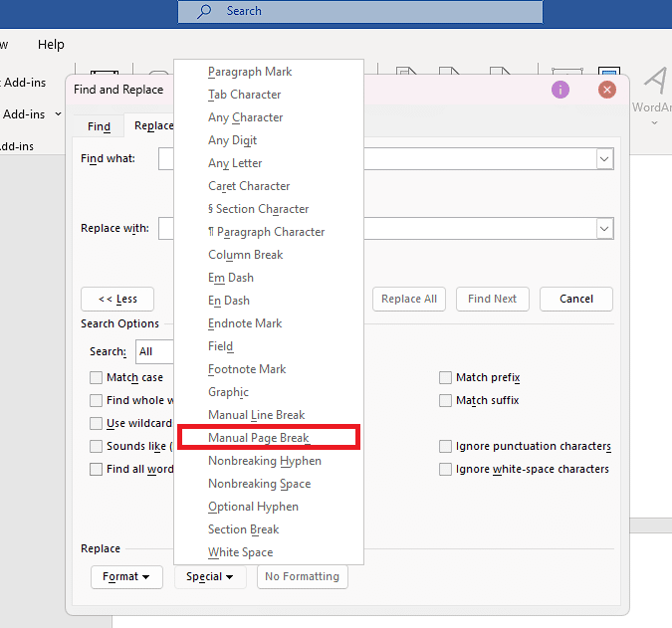Click the purple help icon in dialog title
The height and width of the screenshot is (628, 672).
560,90
